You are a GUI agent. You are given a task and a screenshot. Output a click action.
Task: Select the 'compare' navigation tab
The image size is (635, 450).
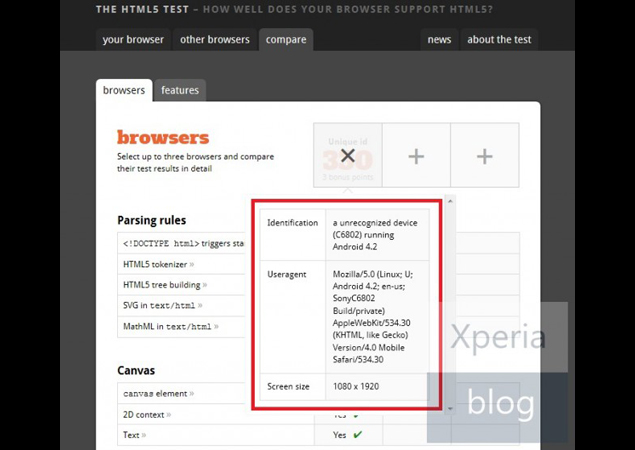[x=285, y=40]
